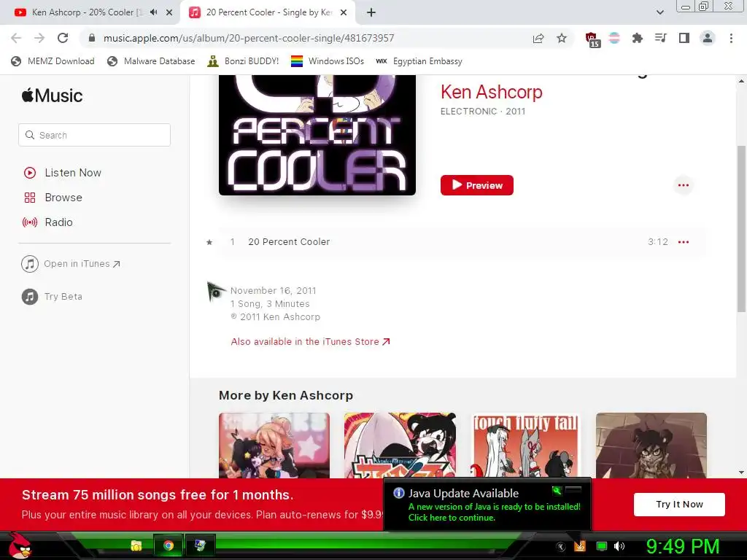Screen dimensions: 747x560
Task: Open the uBlock extension icon with 15 badge
Action: (x=592, y=39)
